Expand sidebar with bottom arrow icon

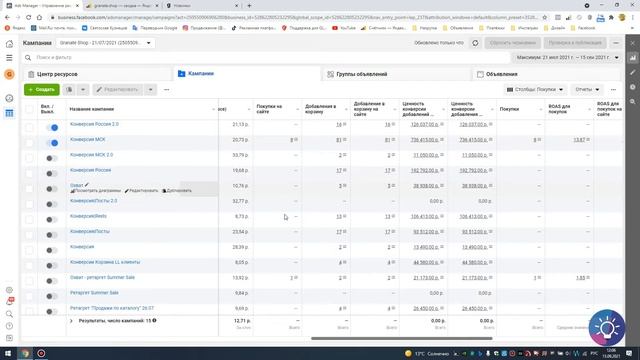pos(9,338)
